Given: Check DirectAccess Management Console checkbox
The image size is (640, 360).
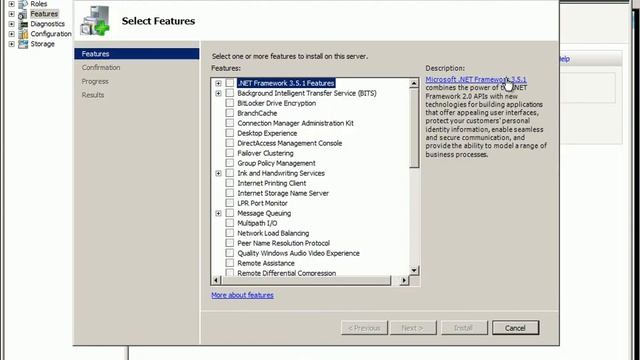Looking at the screenshot, I should tap(230, 143).
